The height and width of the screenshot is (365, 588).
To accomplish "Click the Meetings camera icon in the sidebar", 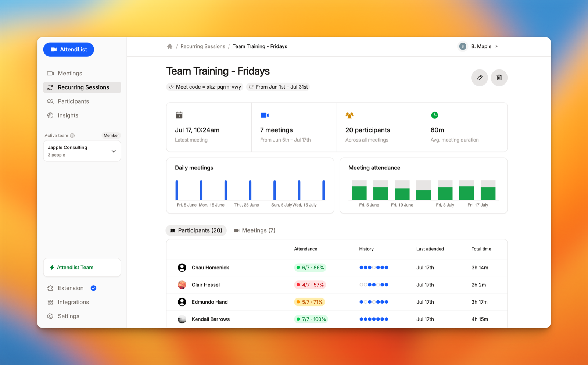I will click(50, 73).
